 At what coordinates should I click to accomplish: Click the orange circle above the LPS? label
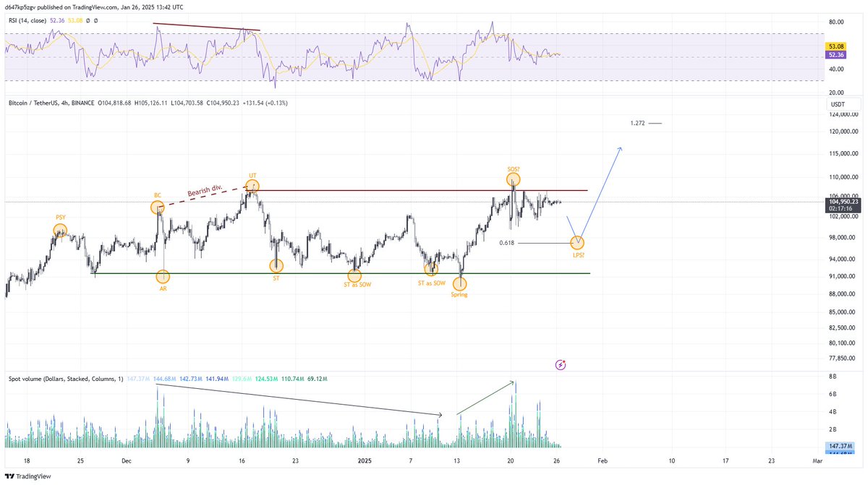pyautogui.click(x=577, y=243)
